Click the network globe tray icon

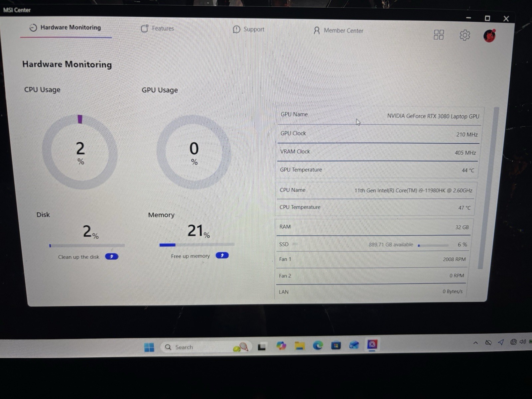513,342
